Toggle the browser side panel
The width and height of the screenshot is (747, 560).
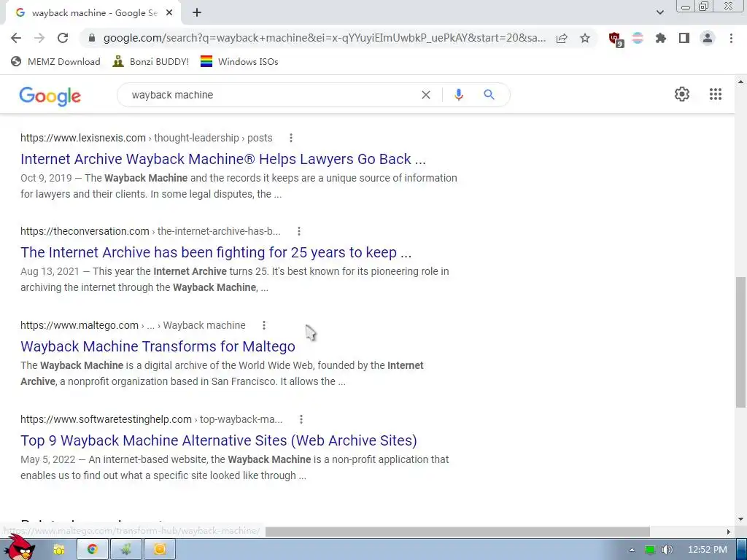tap(684, 38)
